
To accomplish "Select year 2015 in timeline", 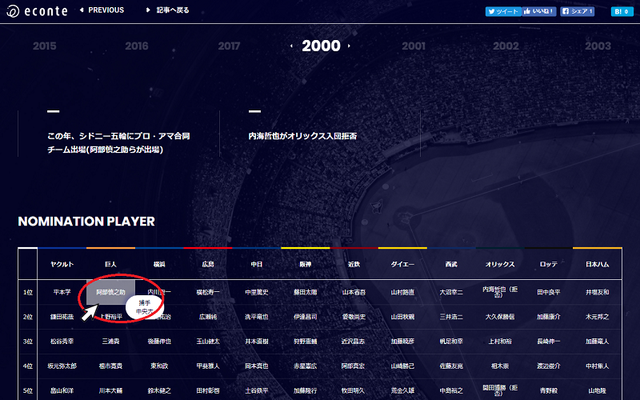I will [44, 46].
